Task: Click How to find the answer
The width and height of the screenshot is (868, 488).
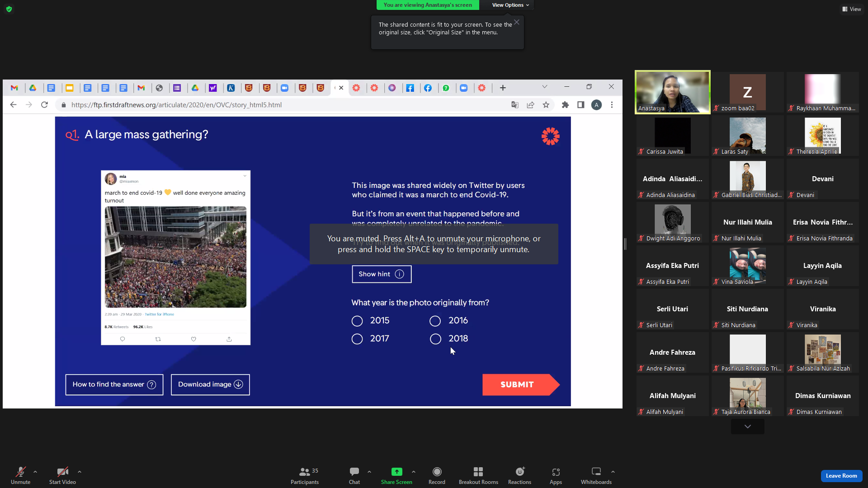Action: tap(114, 385)
